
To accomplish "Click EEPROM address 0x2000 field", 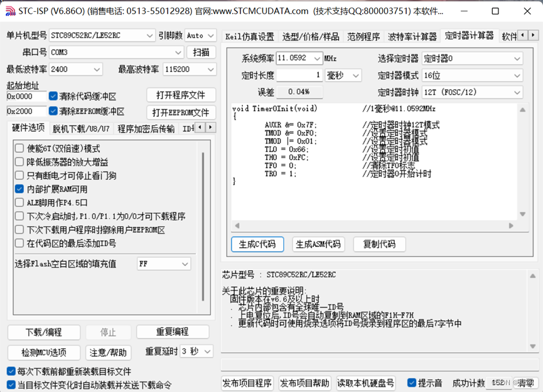I will [26, 111].
